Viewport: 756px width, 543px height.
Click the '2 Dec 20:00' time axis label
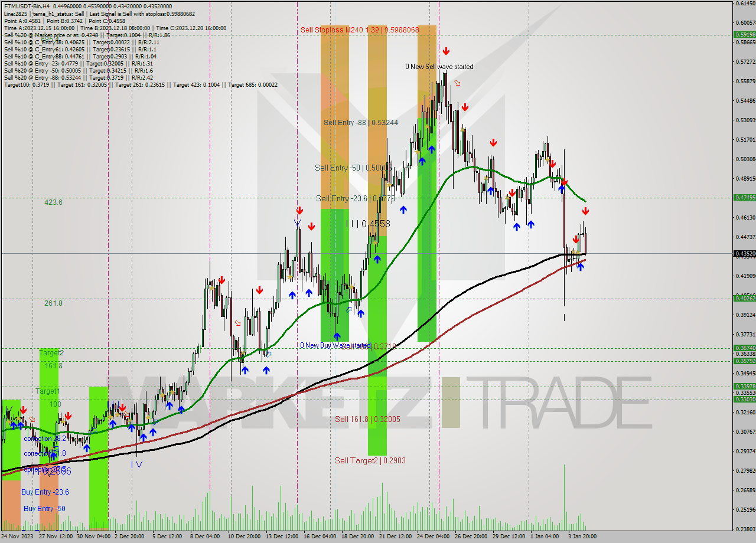(x=129, y=537)
